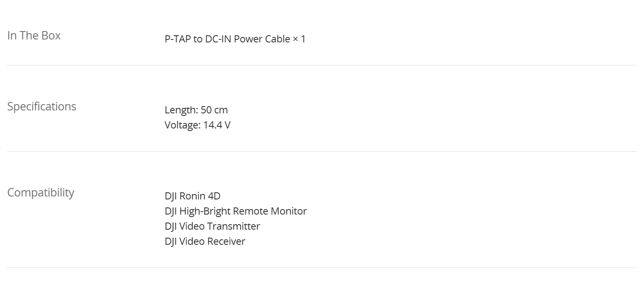Select the P-TAP to DC-IN Power Cable text
Image resolution: width=644 pixels, height=283 pixels.
tap(228, 39)
